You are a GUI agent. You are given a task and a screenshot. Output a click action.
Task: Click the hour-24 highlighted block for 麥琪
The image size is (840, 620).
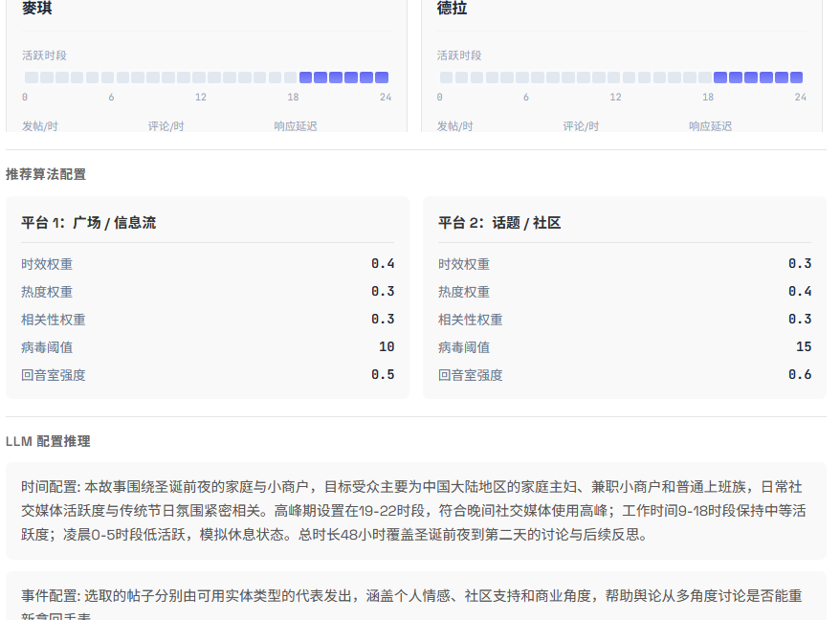point(381,77)
